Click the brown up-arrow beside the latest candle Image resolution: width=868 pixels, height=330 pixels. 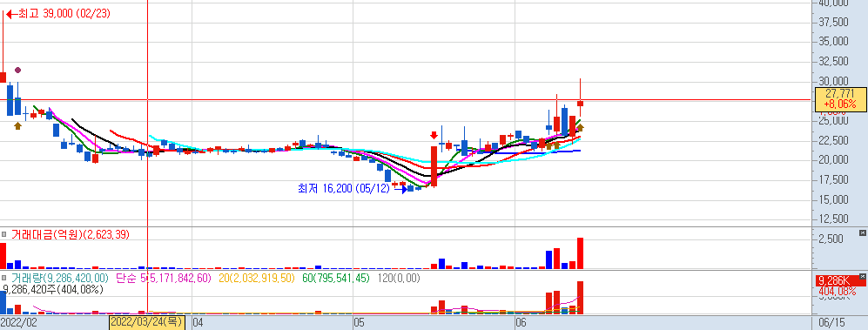pyautogui.click(x=580, y=128)
